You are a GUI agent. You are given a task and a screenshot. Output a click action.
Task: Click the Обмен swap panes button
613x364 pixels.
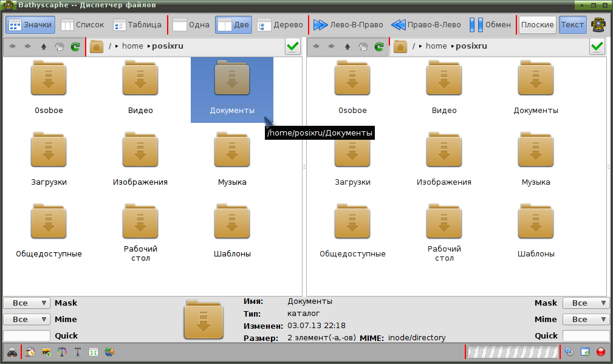click(490, 25)
